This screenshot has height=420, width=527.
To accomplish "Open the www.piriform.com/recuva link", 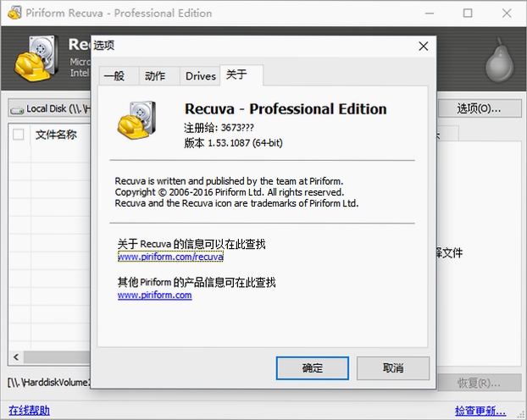I will 170,257.
